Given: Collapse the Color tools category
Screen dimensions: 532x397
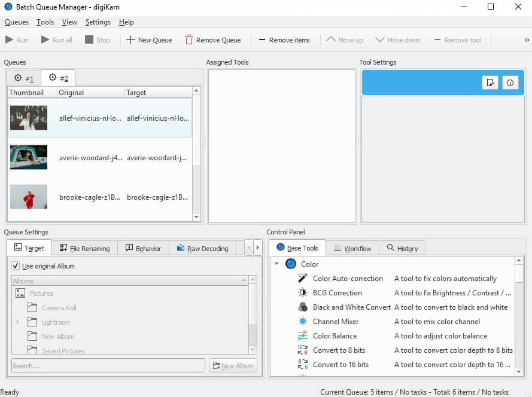Looking at the screenshot, I should click(276, 264).
